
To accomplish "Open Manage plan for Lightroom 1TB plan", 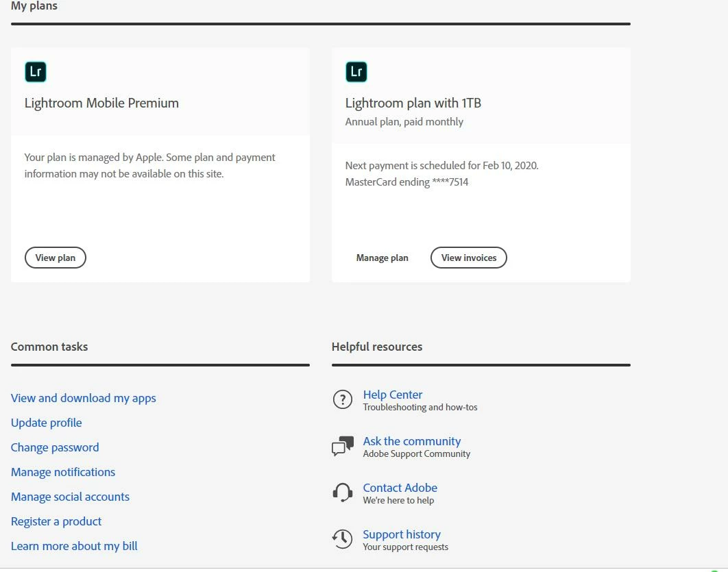I will click(382, 258).
